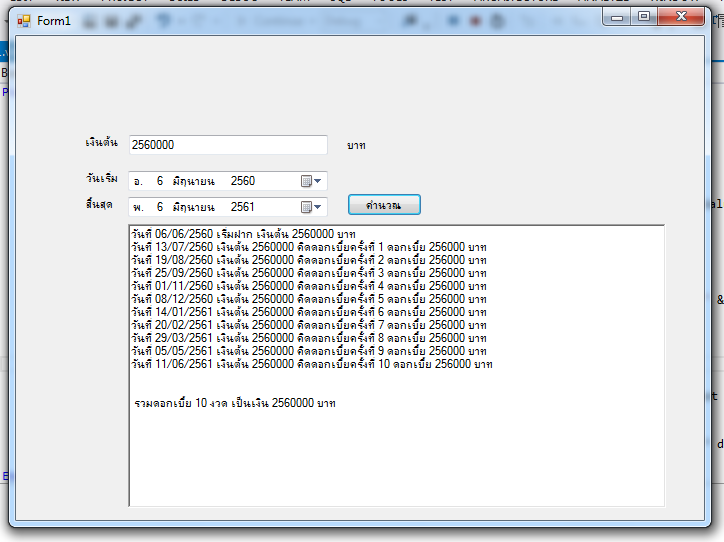
Task: Select day 6 in the start date picker
Action: tap(160, 181)
